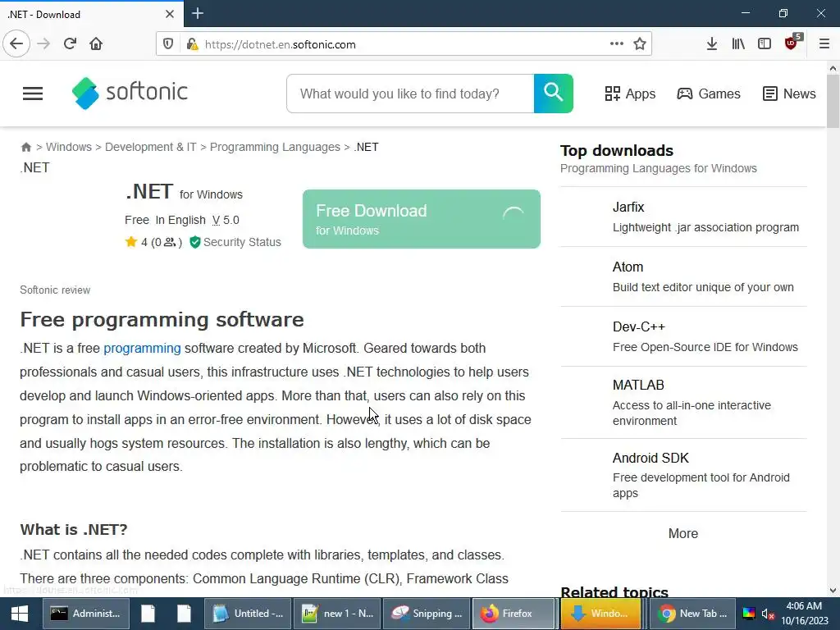This screenshot has height=630, width=840.
Task: Open MATLAB in Top downloads
Action: tap(638, 386)
